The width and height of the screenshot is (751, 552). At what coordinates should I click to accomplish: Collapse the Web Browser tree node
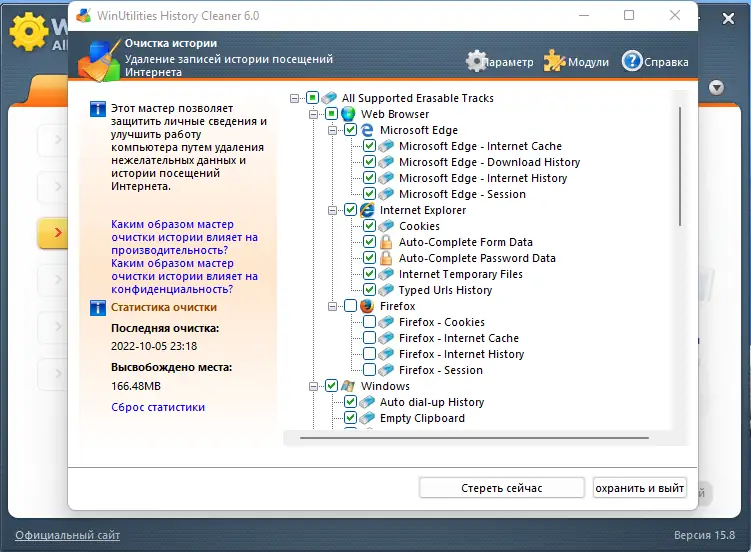click(313, 114)
